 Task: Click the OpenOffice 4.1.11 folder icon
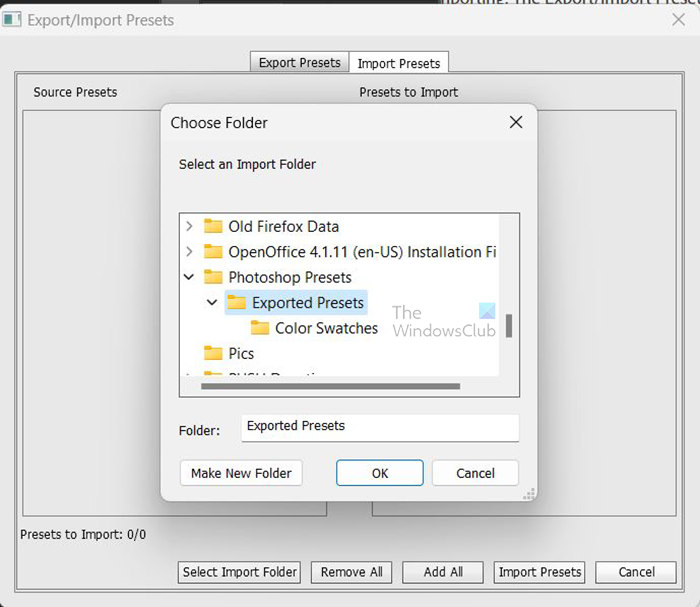(213, 252)
